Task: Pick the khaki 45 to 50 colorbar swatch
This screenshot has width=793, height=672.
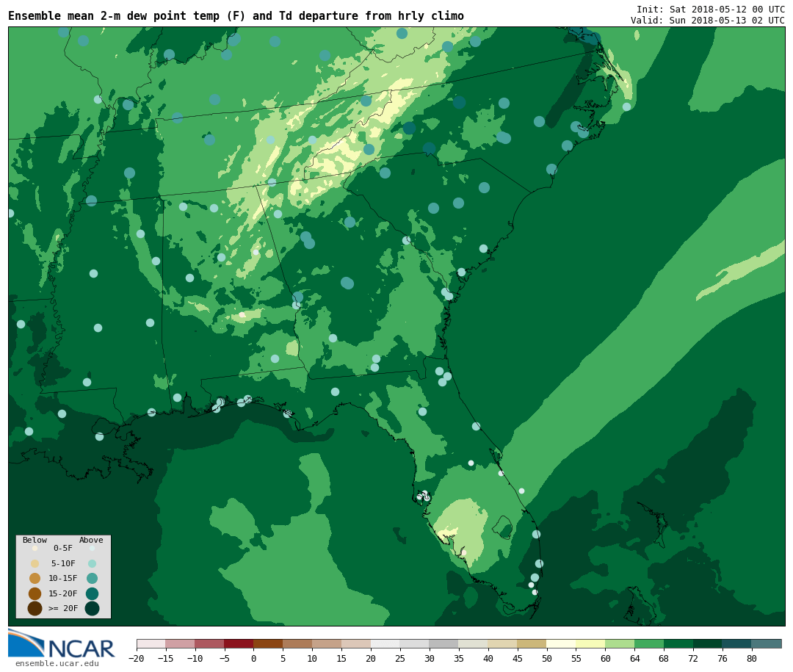Action: point(532,643)
